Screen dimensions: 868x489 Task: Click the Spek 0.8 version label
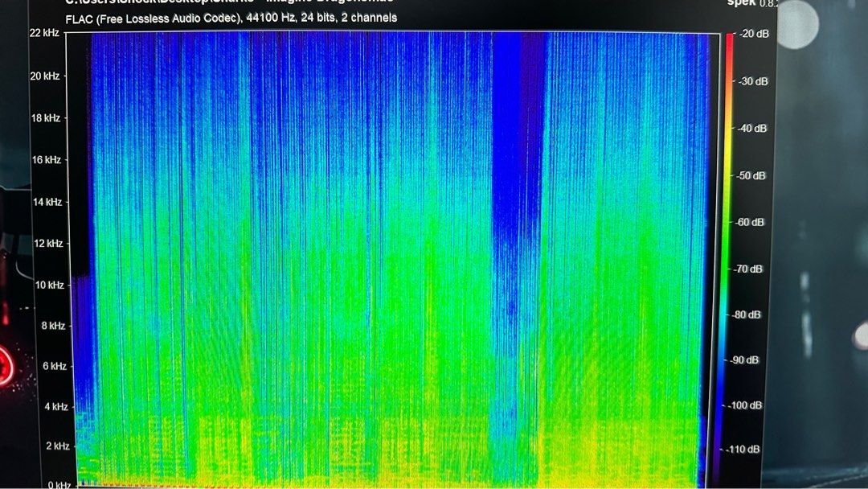click(750, 5)
